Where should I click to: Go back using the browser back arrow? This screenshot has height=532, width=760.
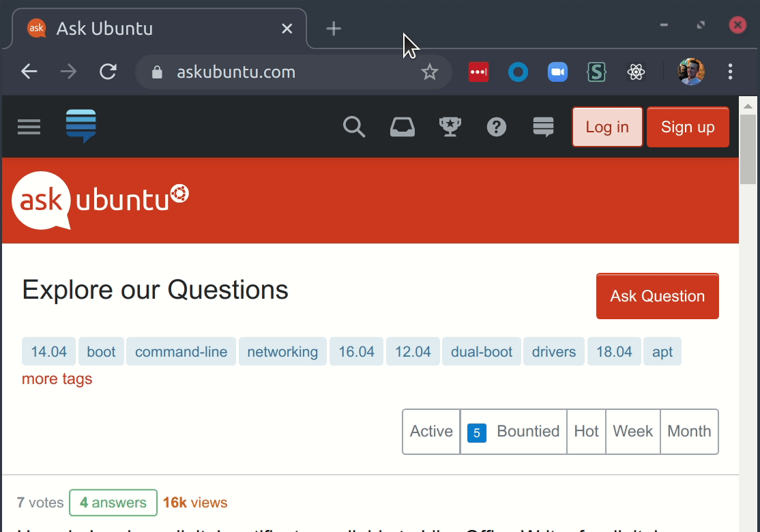pyautogui.click(x=29, y=72)
